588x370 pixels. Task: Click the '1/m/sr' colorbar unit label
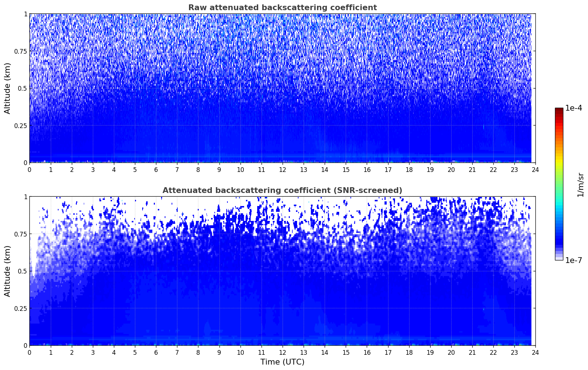(x=580, y=184)
